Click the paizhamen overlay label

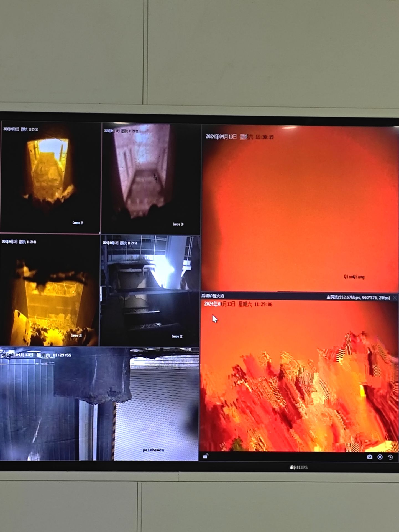[153, 450]
